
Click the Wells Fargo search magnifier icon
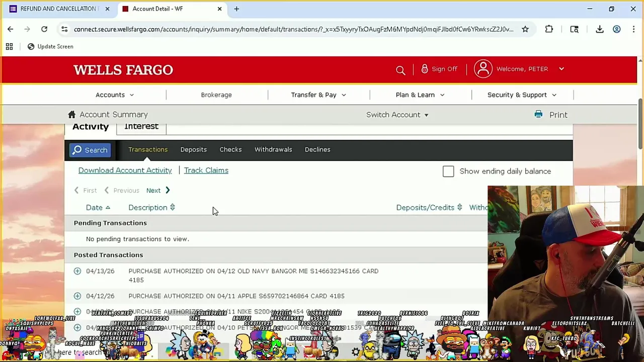[x=400, y=70]
